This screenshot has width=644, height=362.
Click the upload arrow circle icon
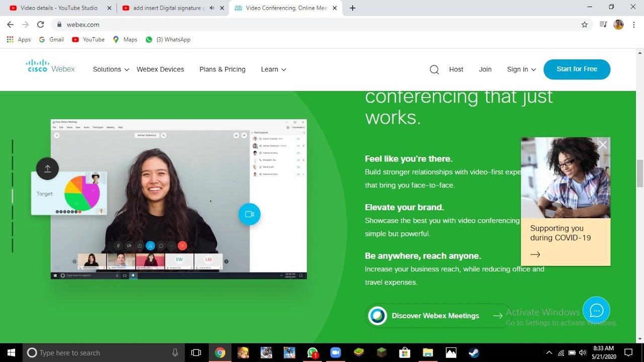[x=48, y=169]
